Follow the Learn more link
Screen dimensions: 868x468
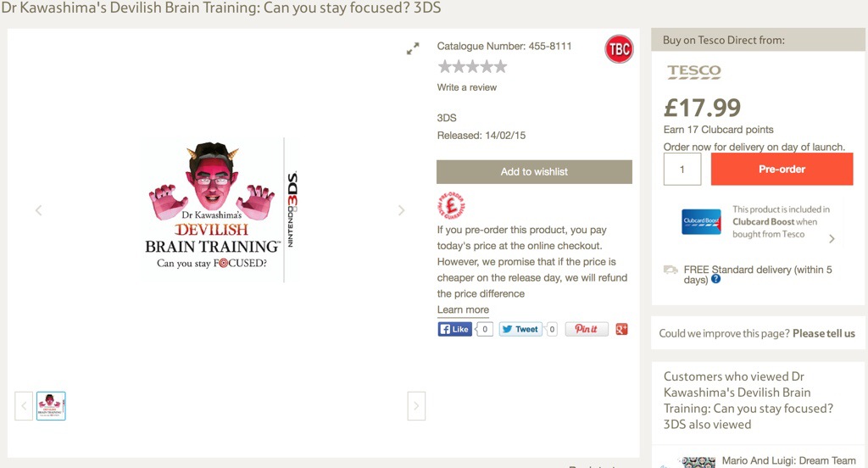(463, 309)
